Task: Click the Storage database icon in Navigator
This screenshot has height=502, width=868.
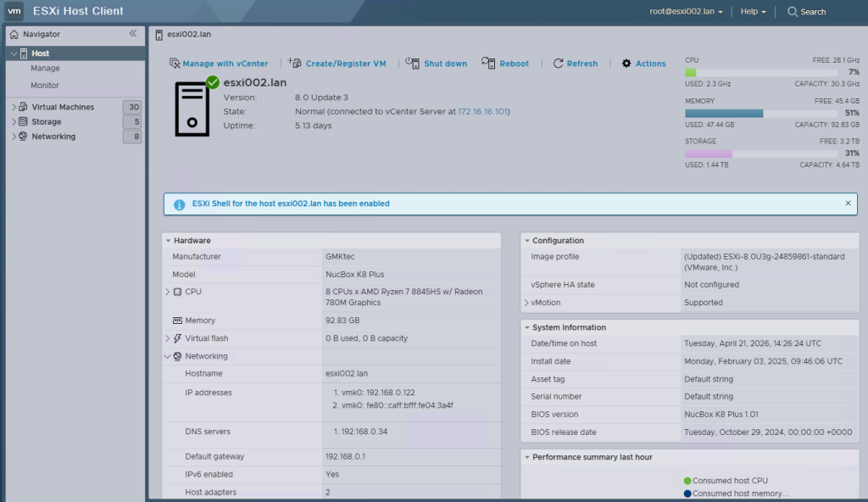Action: point(23,121)
